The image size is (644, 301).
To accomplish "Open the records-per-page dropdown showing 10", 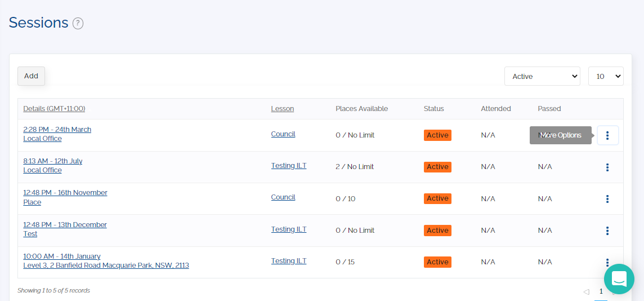I will click(x=605, y=76).
